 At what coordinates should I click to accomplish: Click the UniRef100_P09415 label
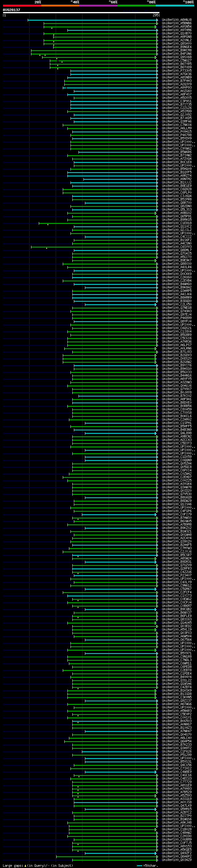click(x=177, y=132)
